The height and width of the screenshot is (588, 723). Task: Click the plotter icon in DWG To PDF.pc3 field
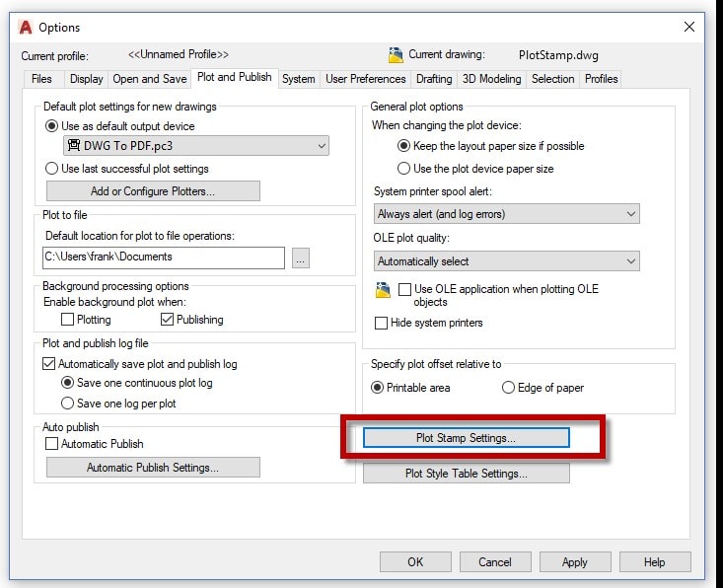[x=74, y=145]
